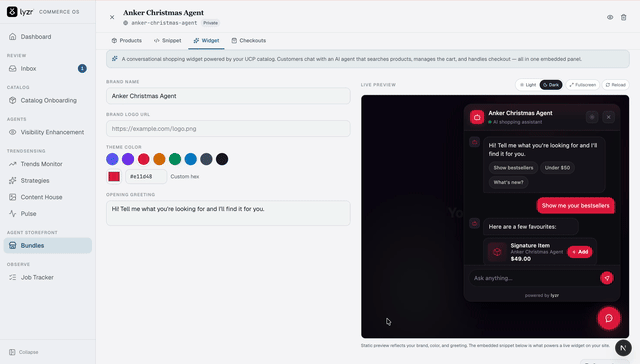Viewport: 640px width, 364px height.
Task: Reload the live preview
Action: 616,85
